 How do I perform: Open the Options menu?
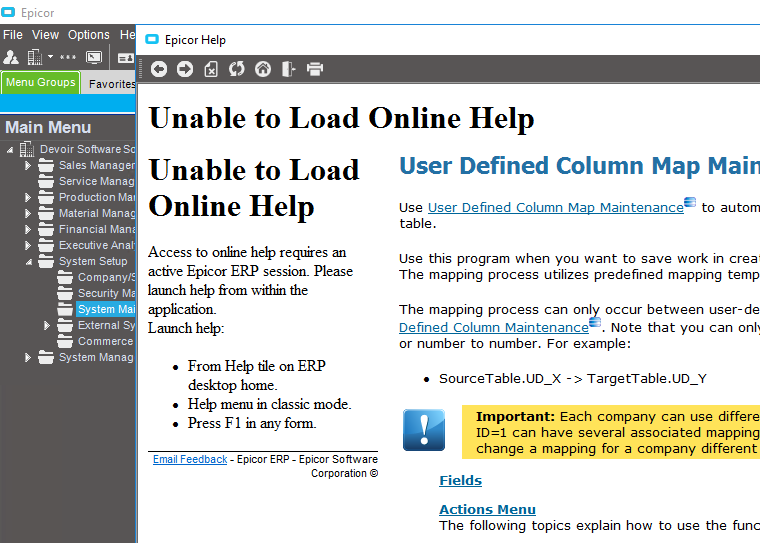coord(89,35)
